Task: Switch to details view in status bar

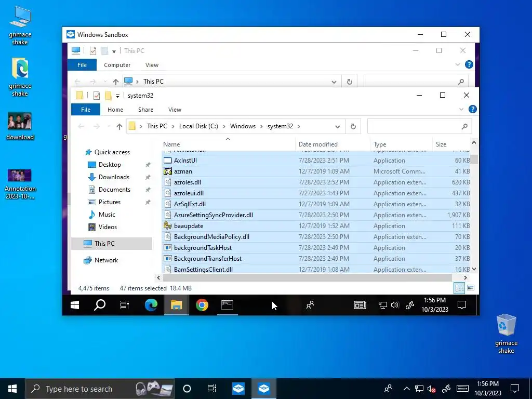Action: 459,288
